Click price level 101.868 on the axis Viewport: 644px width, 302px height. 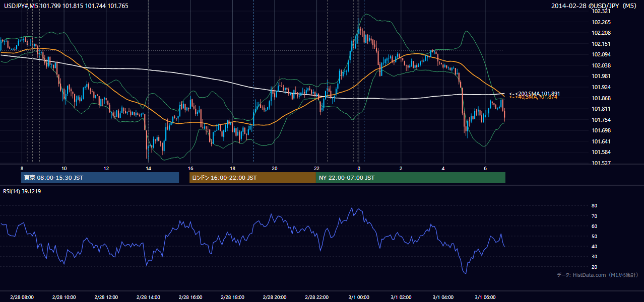[x=601, y=98]
